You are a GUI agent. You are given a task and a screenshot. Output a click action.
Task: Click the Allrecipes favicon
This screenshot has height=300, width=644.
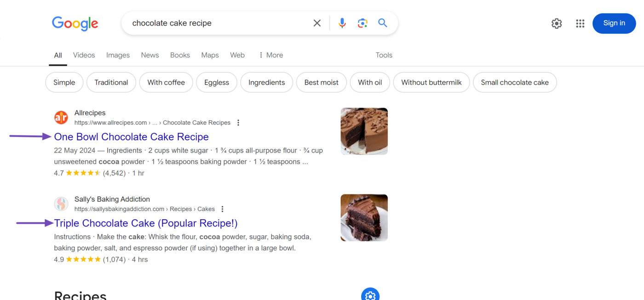(x=61, y=118)
